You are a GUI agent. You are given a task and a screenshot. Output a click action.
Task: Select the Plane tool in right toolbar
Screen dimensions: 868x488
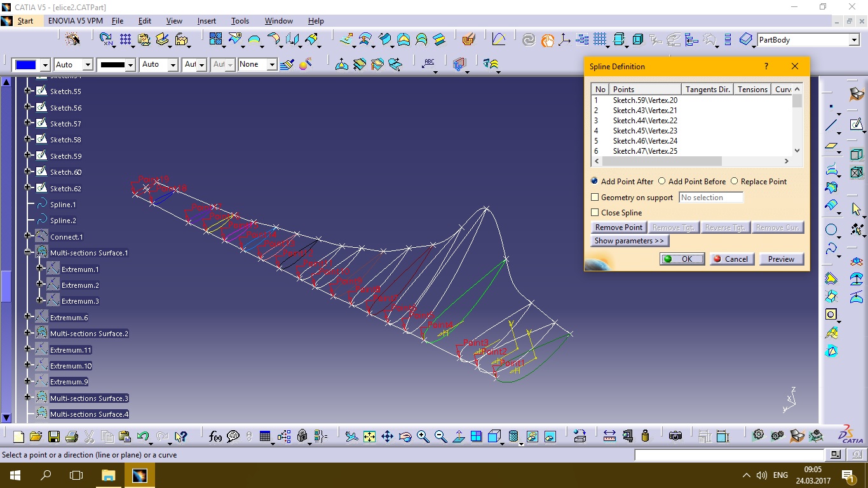point(831,146)
